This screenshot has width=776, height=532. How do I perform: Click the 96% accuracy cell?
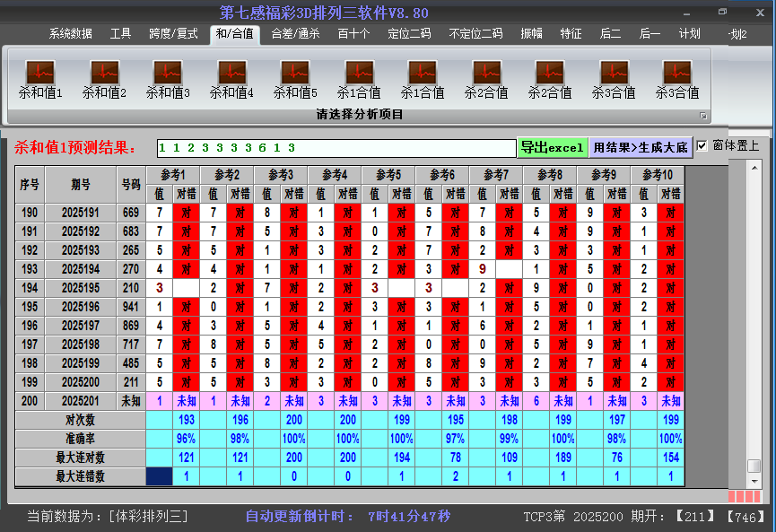tap(186, 439)
